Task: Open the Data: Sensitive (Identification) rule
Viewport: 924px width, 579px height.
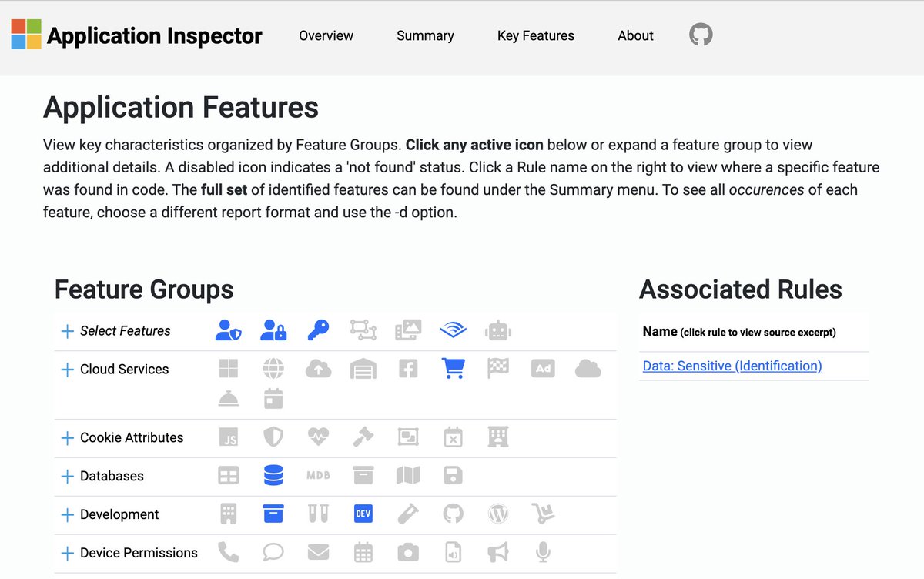Action: click(x=732, y=366)
